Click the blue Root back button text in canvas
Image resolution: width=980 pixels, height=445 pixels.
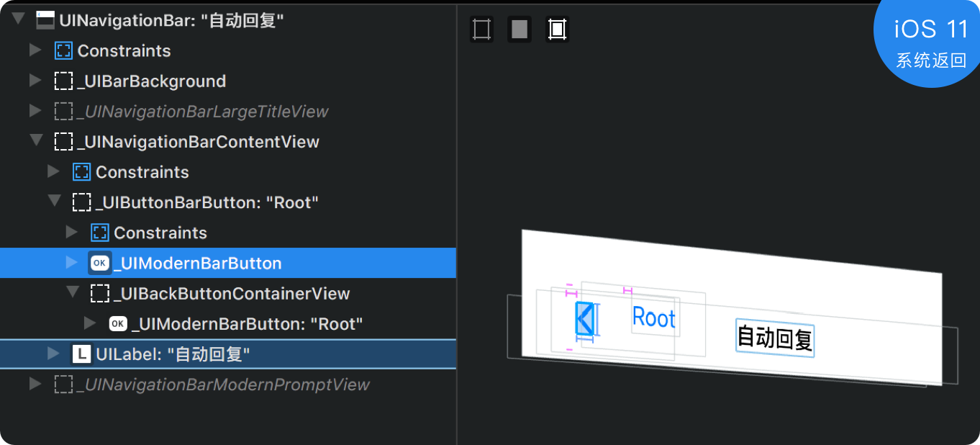[654, 318]
